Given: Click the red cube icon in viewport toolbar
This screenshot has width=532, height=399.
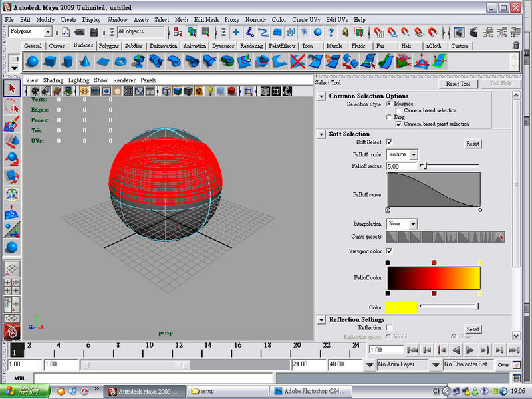Looking at the screenshot, I should tap(231, 91).
